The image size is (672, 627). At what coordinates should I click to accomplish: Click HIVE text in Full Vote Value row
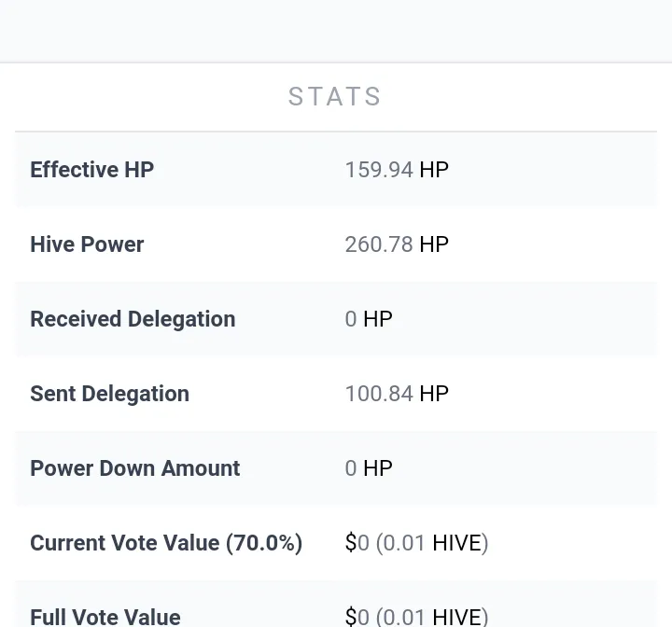pyautogui.click(x=457, y=618)
